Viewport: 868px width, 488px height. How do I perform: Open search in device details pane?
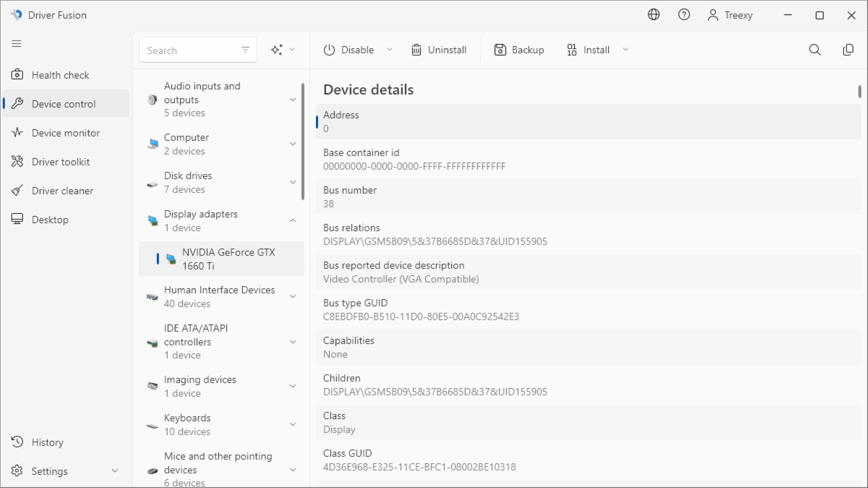pyautogui.click(x=815, y=50)
